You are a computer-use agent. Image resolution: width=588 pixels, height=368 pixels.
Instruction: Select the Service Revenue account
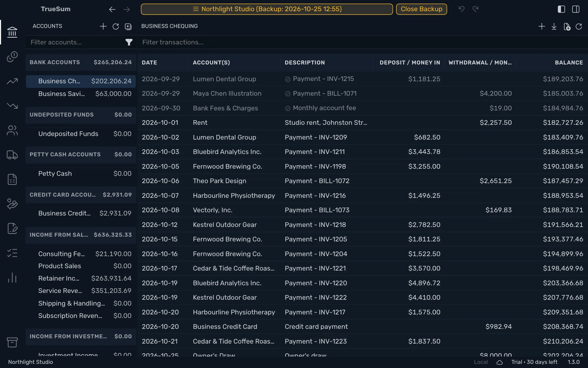(81, 291)
